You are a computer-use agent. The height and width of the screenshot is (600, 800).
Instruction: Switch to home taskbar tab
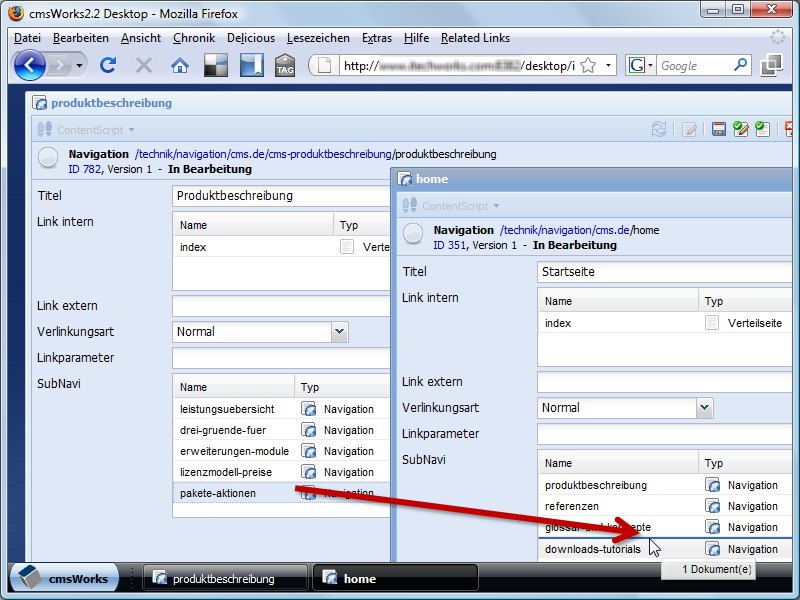[x=395, y=579]
